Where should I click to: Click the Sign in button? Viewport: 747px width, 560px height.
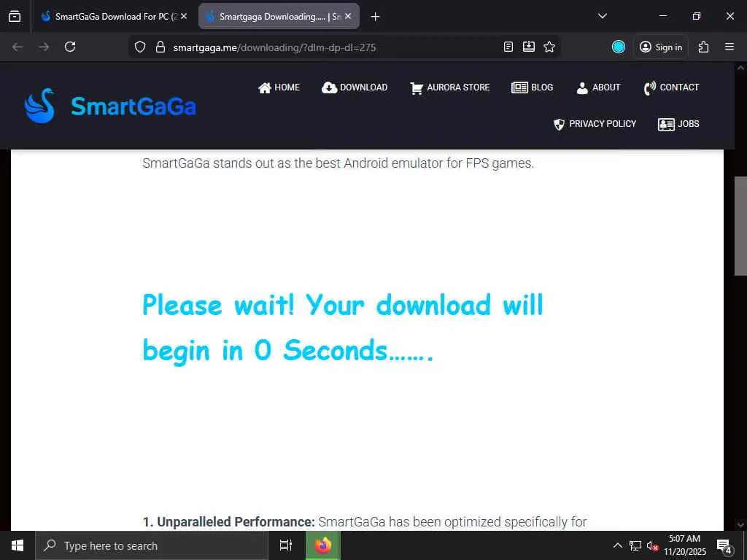(x=661, y=47)
